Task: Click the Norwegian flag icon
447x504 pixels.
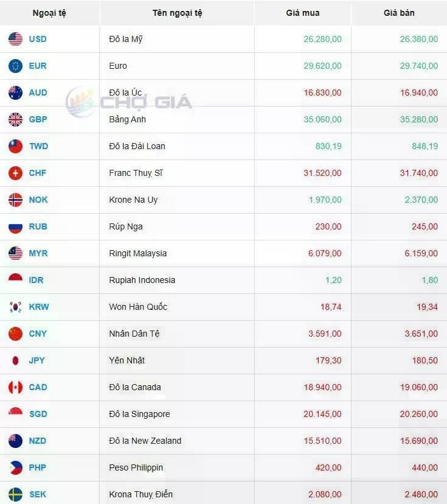Action: click(x=15, y=200)
